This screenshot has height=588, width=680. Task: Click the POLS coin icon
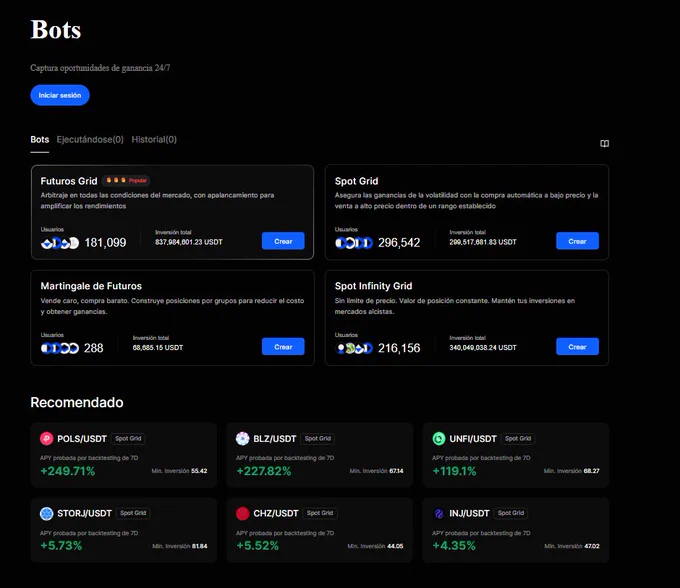click(46, 439)
